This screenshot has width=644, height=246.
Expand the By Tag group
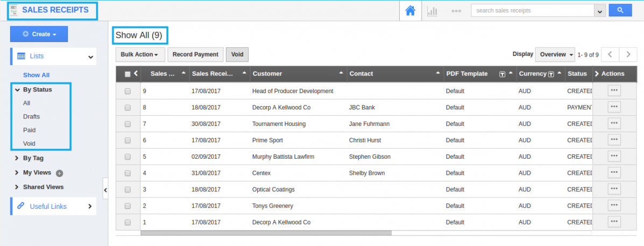(x=17, y=158)
